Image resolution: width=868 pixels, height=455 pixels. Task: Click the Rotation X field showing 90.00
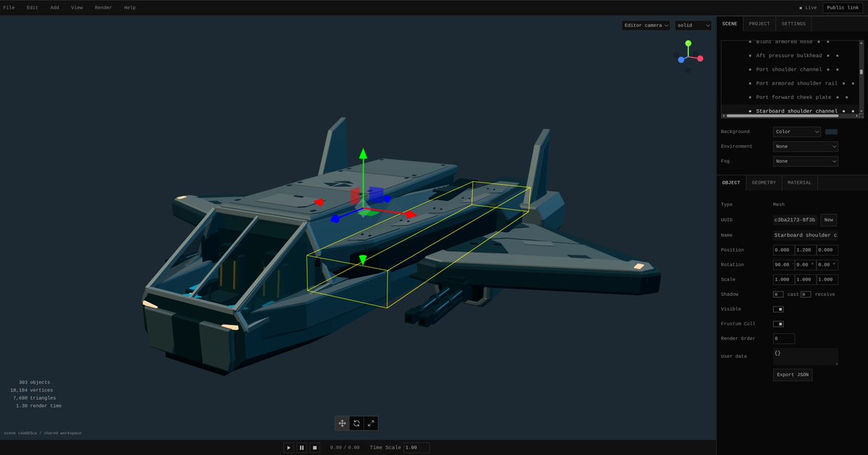coord(783,265)
